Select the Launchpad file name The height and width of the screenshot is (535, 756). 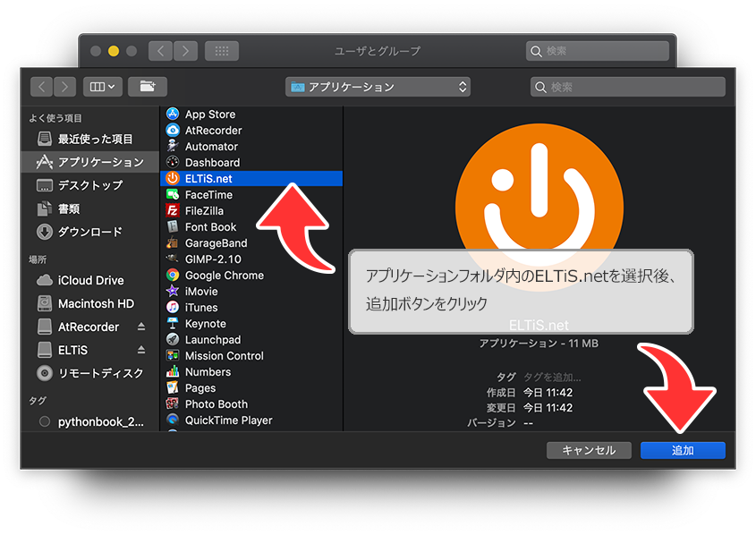(213, 340)
